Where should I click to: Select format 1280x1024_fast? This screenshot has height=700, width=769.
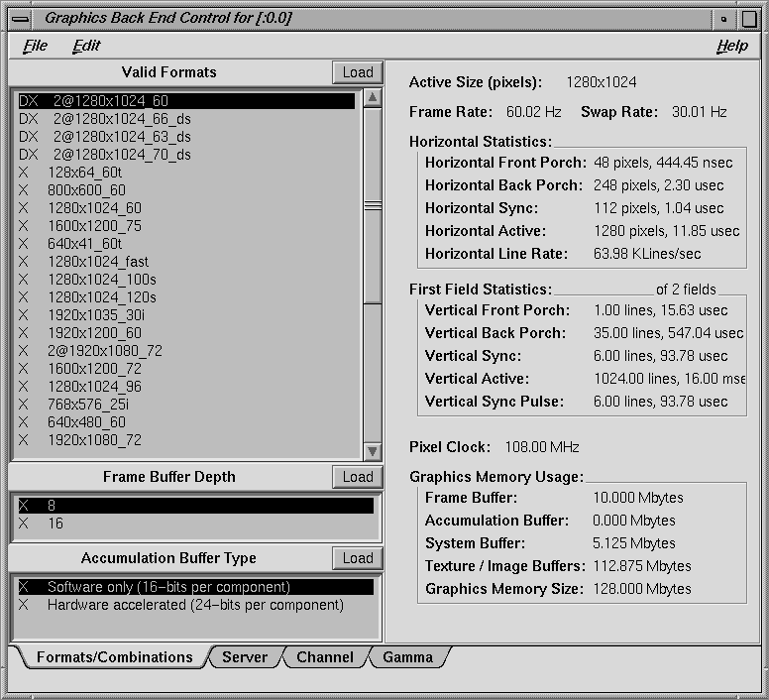186,262
